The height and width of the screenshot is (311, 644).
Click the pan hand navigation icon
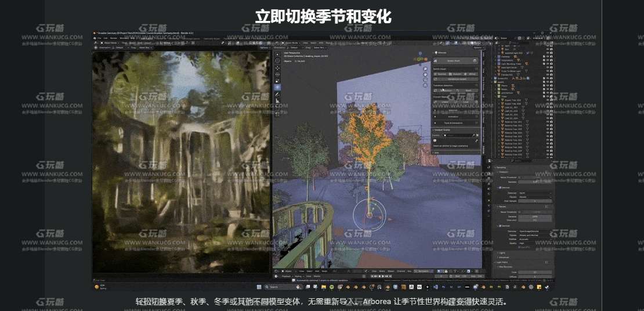click(425, 74)
